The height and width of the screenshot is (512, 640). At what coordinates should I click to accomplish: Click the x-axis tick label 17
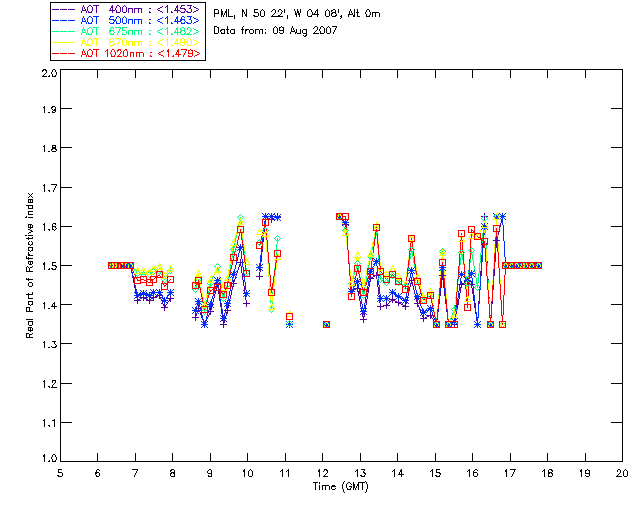(x=510, y=473)
